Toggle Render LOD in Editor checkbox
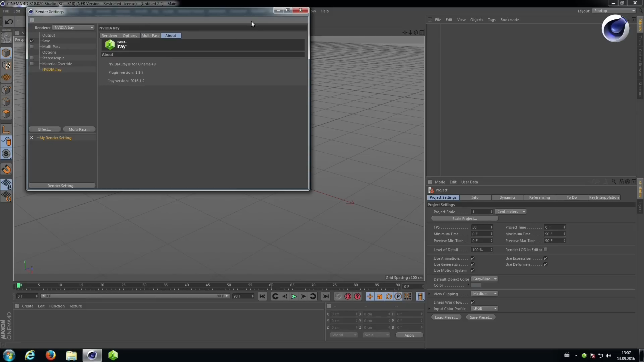Image resolution: width=644 pixels, height=362 pixels. coord(546,249)
